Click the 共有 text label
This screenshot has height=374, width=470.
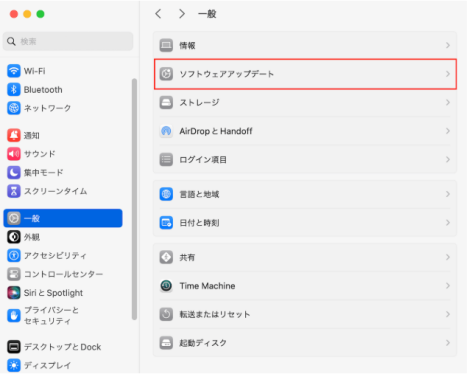187,257
